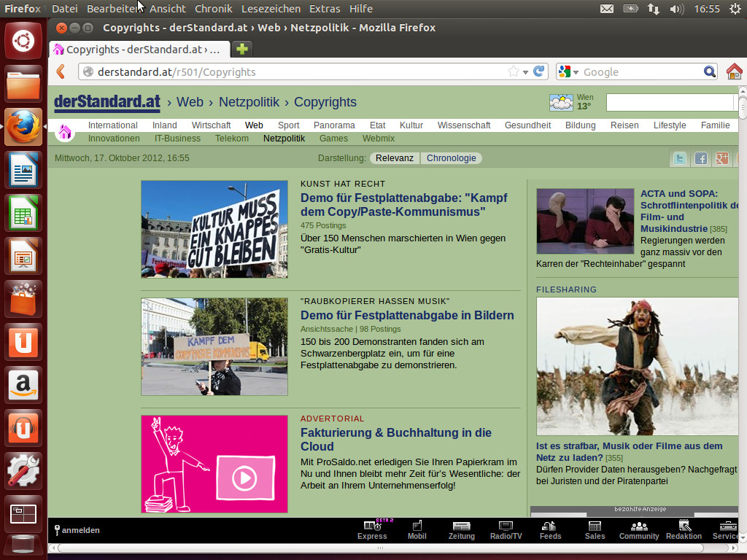Go to Firefox home page icon
This screenshot has width=747, height=560.
pos(734,71)
